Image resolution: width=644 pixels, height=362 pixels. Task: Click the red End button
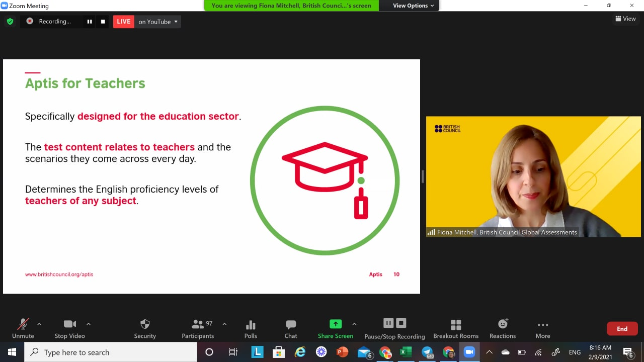tap(622, 329)
